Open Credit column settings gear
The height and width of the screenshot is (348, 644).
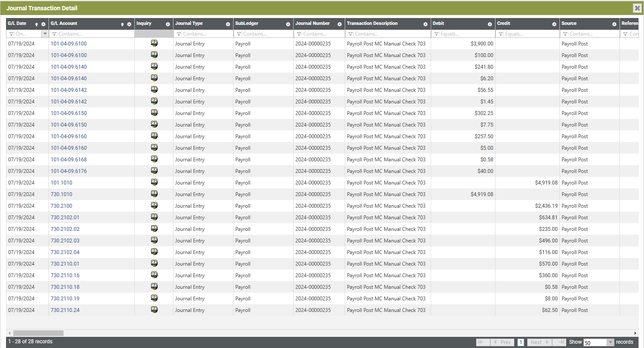(x=554, y=24)
